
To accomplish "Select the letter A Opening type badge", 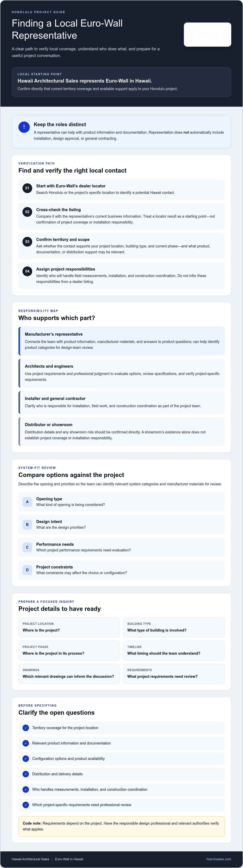I will point(27,502).
